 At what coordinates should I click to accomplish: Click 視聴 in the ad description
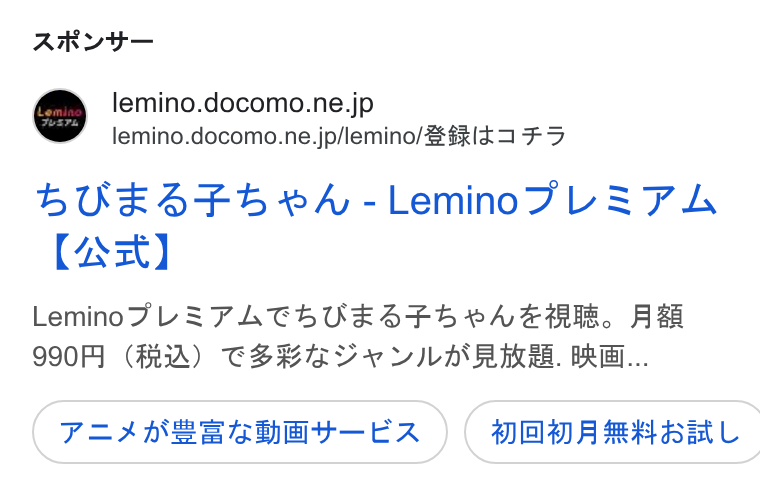572,317
